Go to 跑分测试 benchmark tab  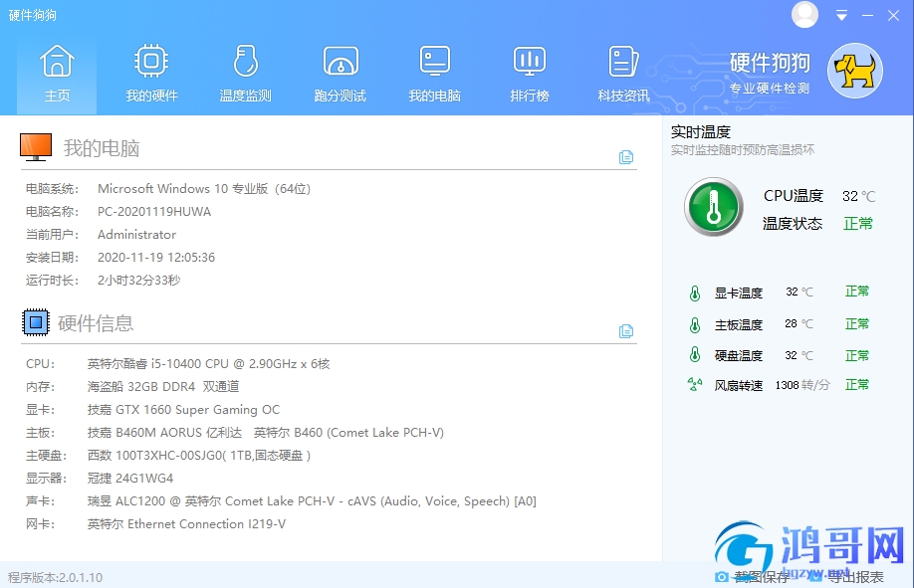click(341, 74)
